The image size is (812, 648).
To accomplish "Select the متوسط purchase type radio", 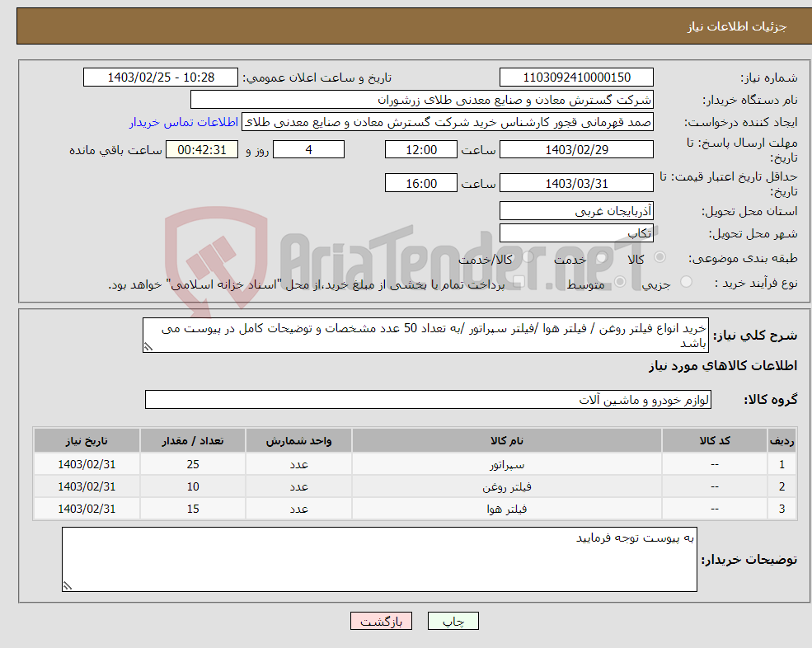I will pyautogui.click(x=620, y=282).
